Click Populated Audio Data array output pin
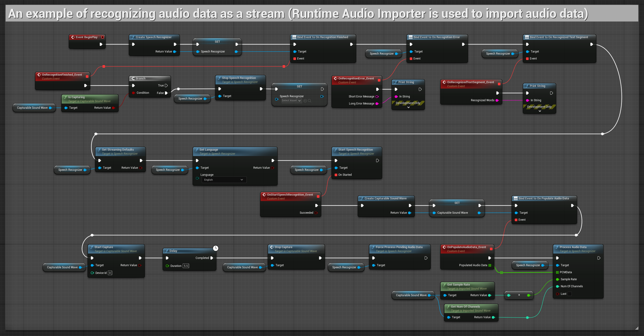This screenshot has width=644, height=336. (490, 265)
